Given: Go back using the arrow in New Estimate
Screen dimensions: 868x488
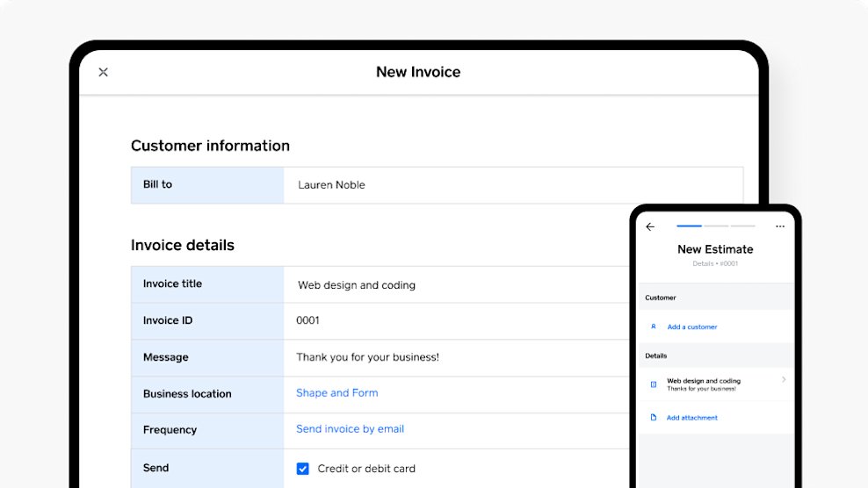Looking at the screenshot, I should tap(650, 226).
